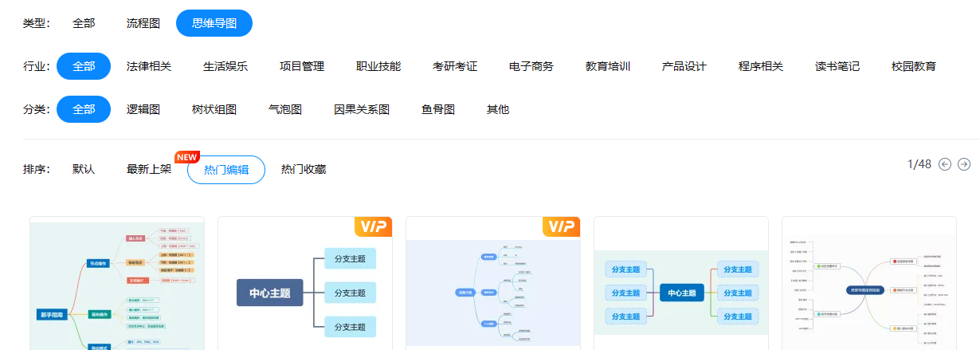Sort templates by 默认
This screenshot has height=350, width=980.
coord(84,169)
